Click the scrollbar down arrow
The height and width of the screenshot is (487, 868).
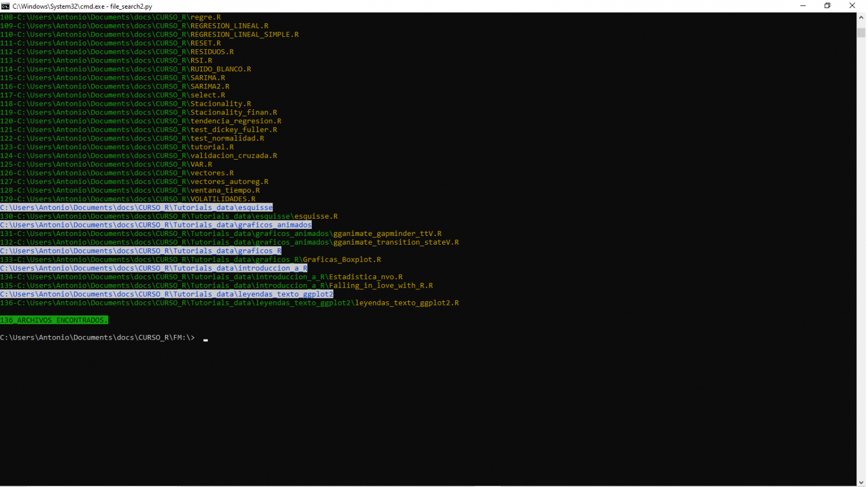(861, 482)
